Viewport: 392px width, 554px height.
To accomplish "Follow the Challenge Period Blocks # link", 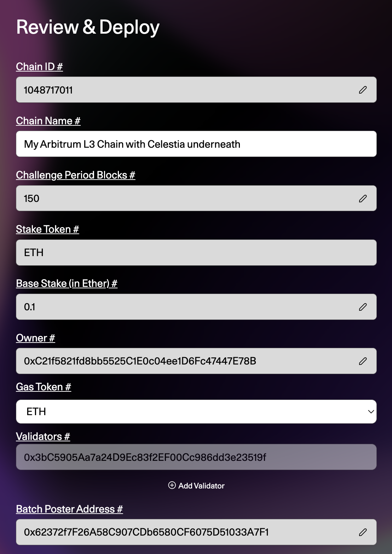I will (x=76, y=175).
